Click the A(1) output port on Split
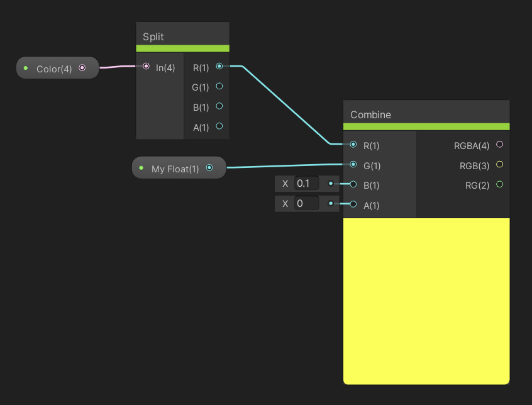The height and width of the screenshot is (405, 532). click(219, 126)
